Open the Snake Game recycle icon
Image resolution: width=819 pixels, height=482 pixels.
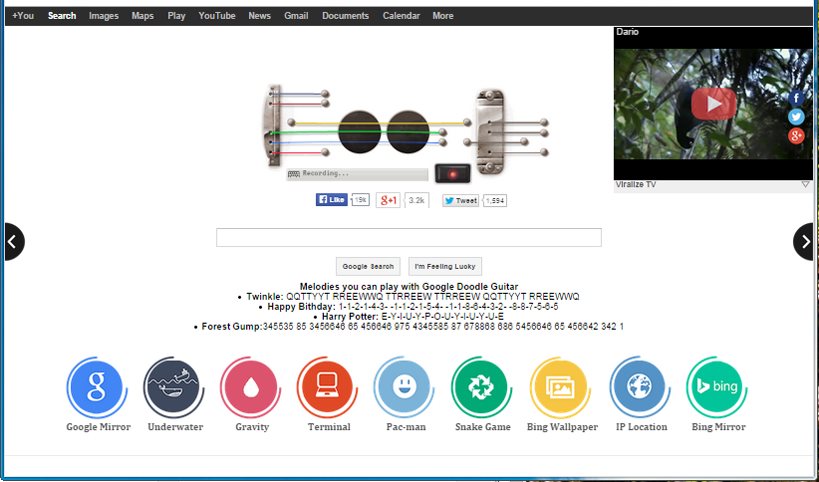481,387
